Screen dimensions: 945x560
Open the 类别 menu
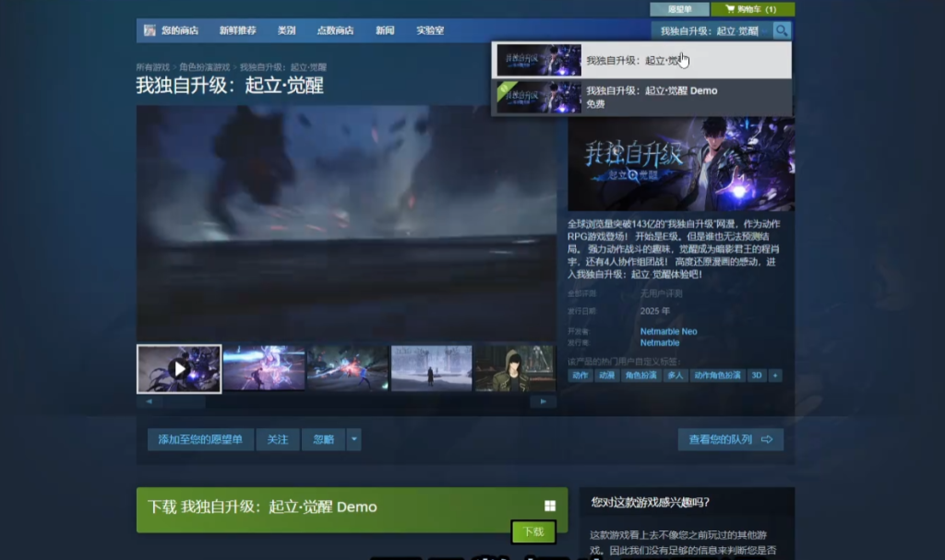coord(286,30)
